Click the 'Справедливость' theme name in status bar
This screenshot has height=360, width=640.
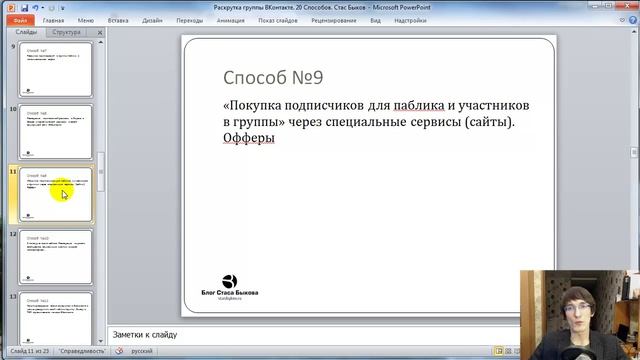pos(82,351)
